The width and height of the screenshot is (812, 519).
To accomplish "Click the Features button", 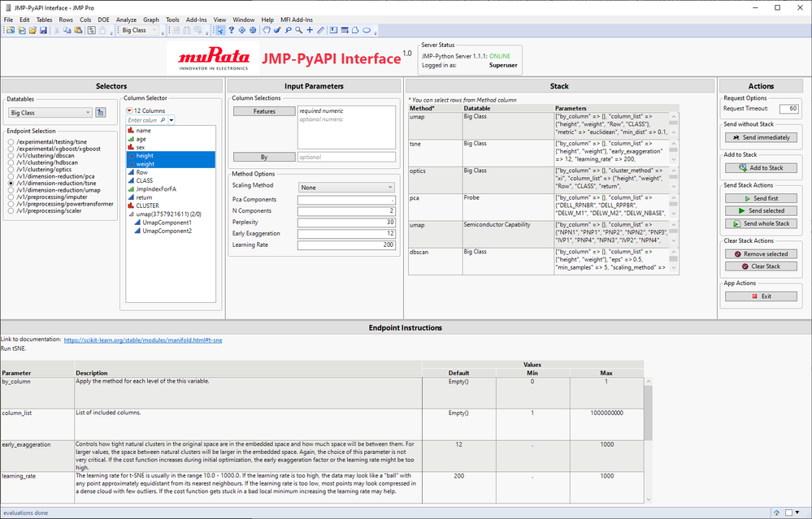I will click(x=264, y=111).
